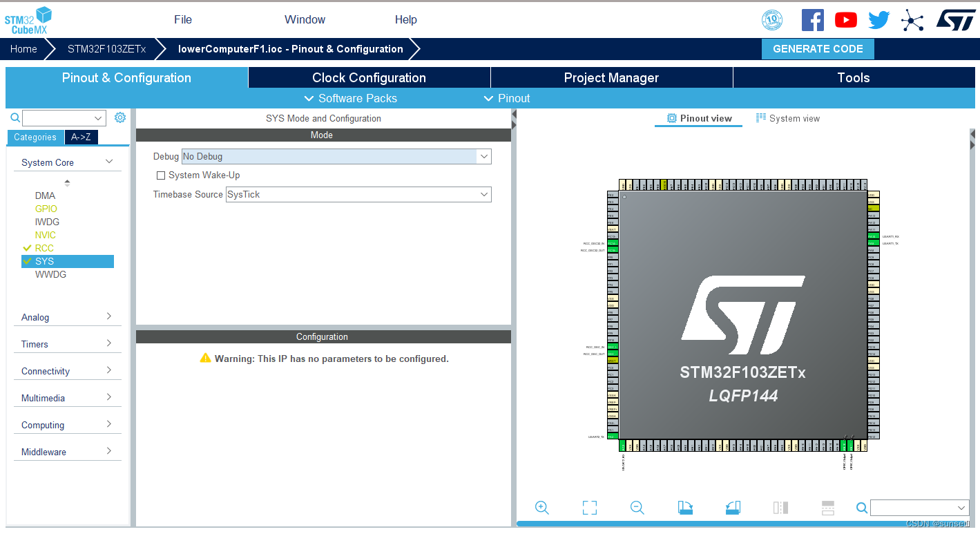Open the Window menu

point(305,19)
